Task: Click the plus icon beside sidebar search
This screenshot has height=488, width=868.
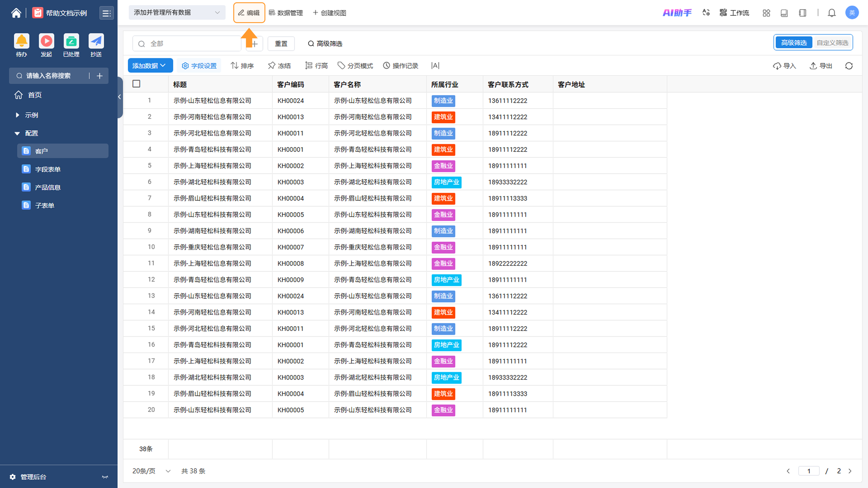Action: pos(100,76)
